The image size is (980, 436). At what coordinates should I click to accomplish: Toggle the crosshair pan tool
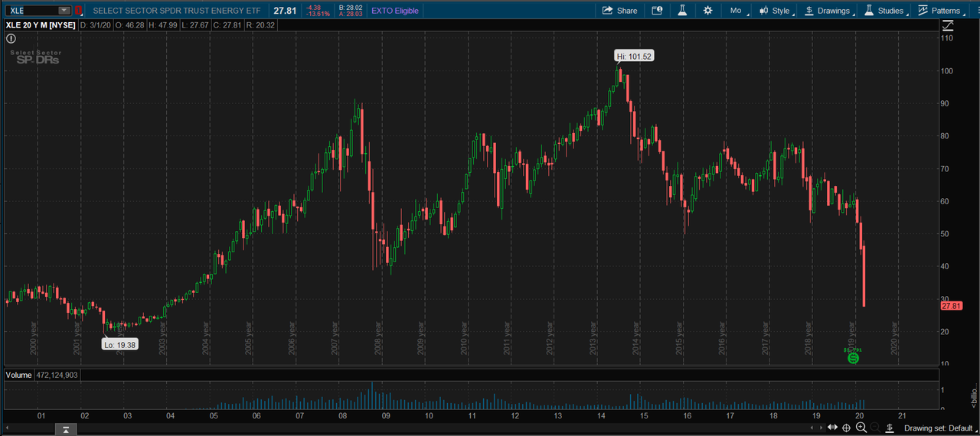tap(846, 428)
